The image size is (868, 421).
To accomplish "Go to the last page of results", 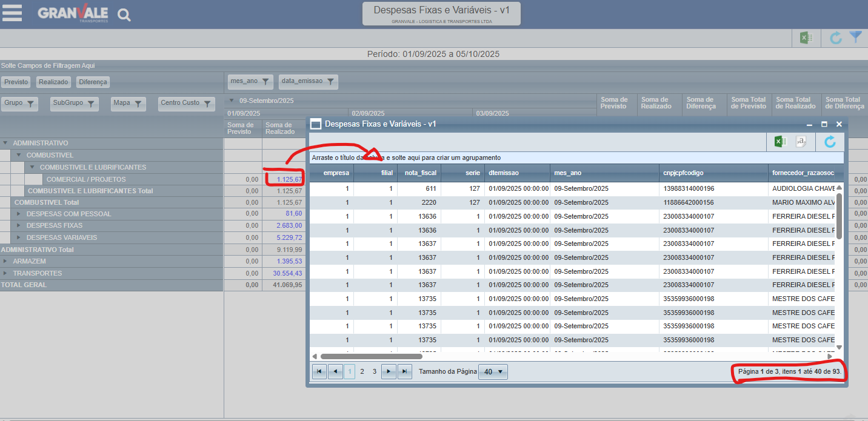I will tap(404, 372).
